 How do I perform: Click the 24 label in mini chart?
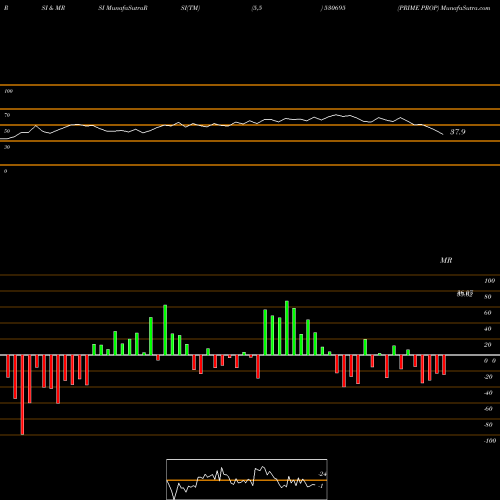tap(323, 474)
